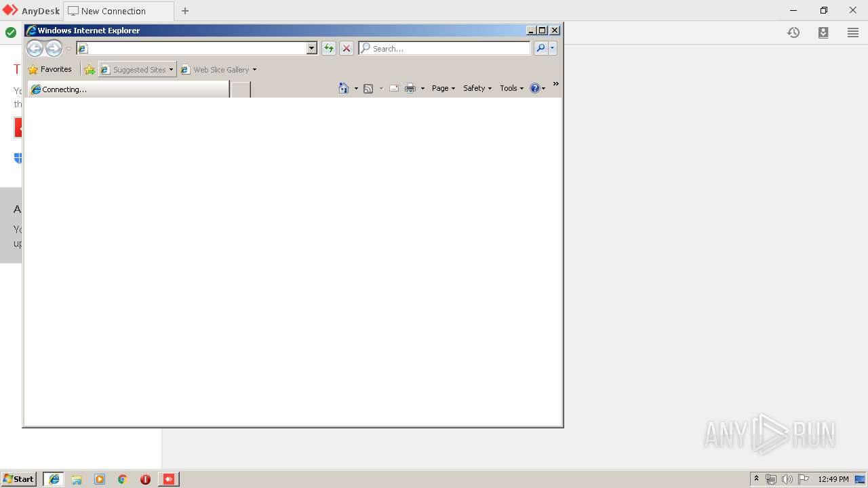The width and height of the screenshot is (868, 488).
Task: Switch to AnyDesk in the taskbar
Action: coord(168,479)
